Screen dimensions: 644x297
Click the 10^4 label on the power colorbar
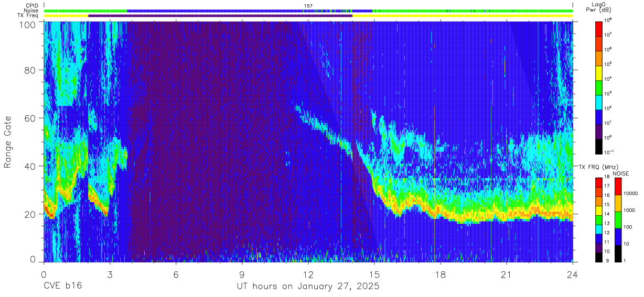click(x=608, y=78)
